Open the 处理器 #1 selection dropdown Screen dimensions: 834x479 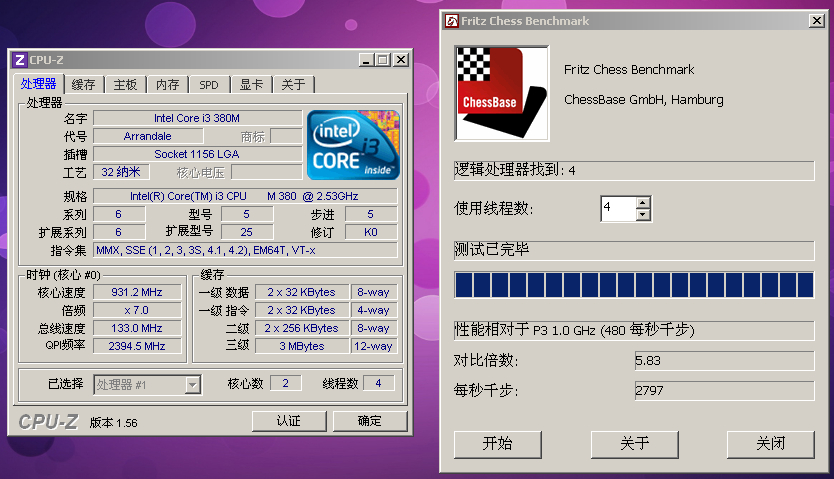pyautogui.click(x=193, y=384)
